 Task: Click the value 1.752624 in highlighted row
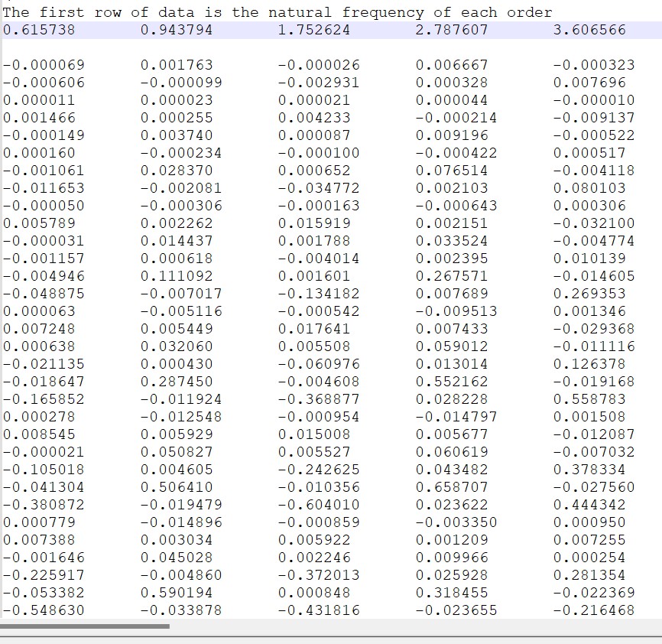pyautogui.click(x=313, y=29)
